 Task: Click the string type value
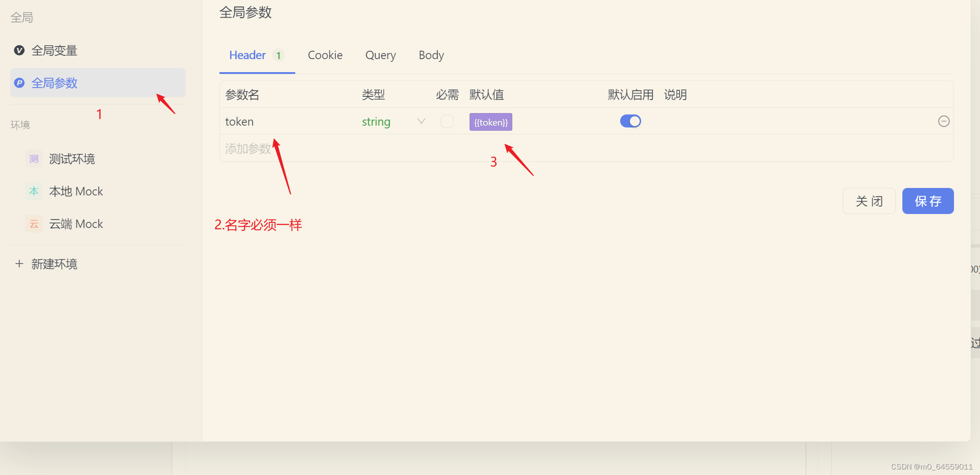376,122
